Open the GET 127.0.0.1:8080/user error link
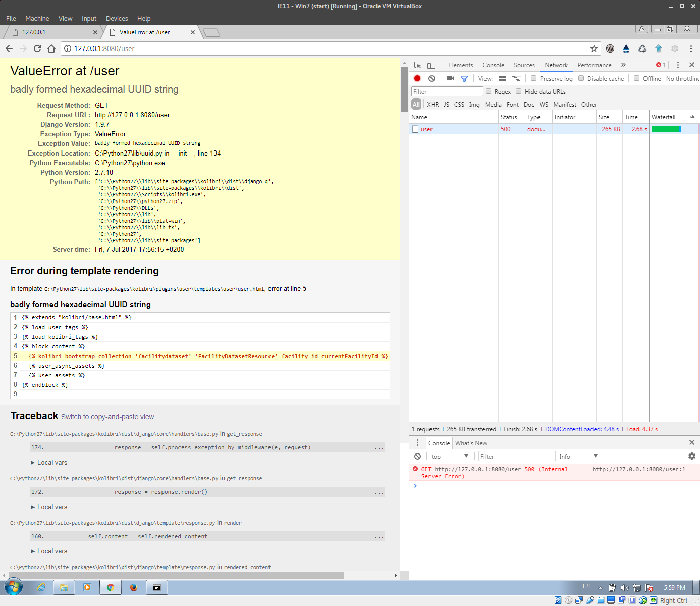The width and height of the screenshot is (700, 606). click(x=477, y=469)
